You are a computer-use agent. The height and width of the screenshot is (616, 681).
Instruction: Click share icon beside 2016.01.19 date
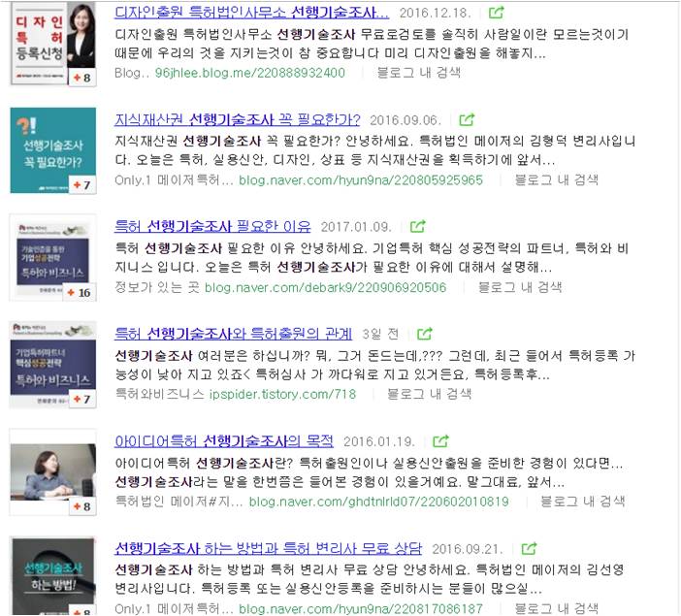coord(440,441)
